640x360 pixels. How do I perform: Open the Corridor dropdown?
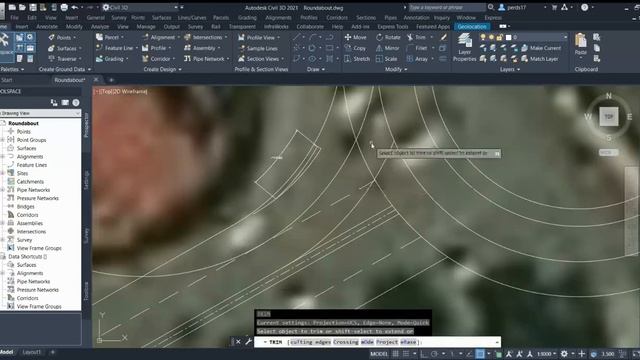click(159, 59)
